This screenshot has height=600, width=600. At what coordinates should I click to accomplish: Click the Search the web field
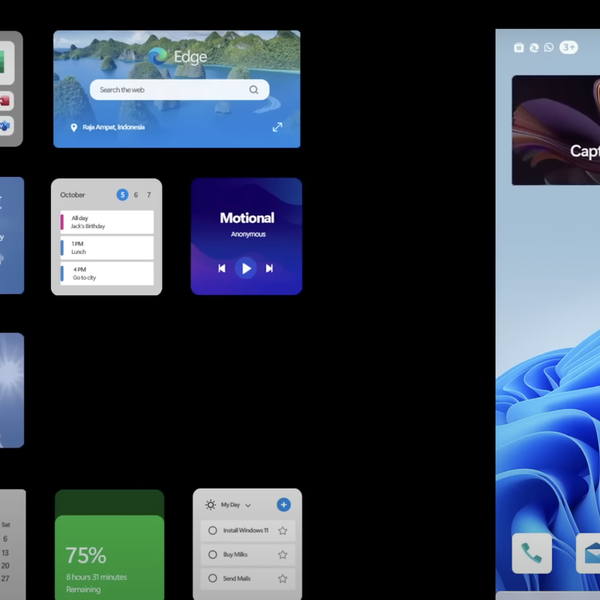click(x=170, y=90)
